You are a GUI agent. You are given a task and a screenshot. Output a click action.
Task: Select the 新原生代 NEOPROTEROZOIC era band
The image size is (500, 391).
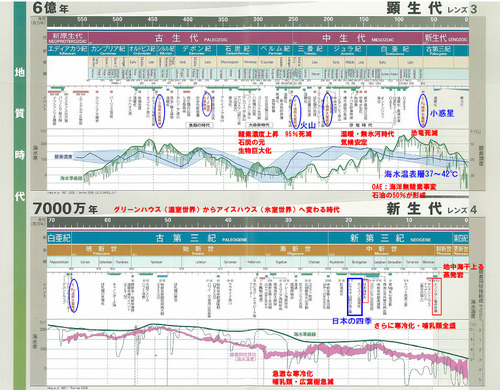(68, 38)
